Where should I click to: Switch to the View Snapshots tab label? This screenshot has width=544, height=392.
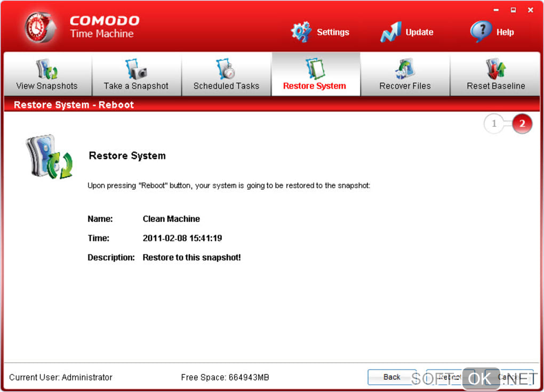pos(47,86)
